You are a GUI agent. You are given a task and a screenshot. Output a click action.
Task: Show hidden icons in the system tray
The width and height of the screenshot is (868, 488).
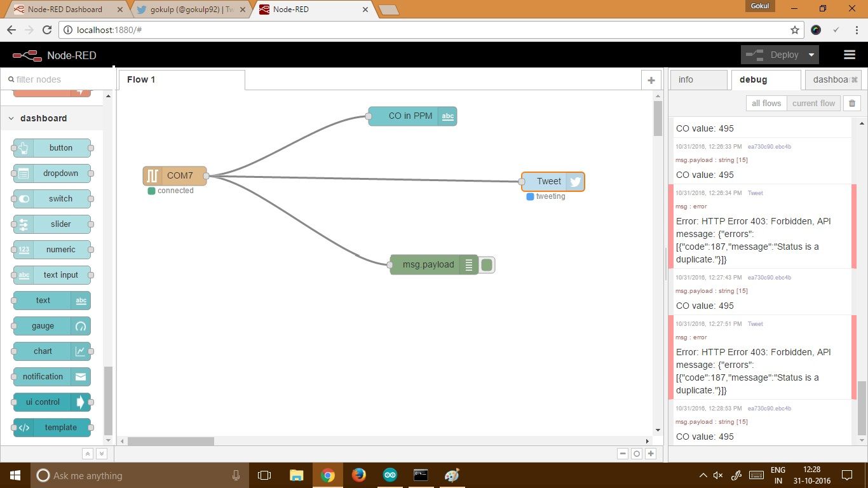pyautogui.click(x=703, y=475)
